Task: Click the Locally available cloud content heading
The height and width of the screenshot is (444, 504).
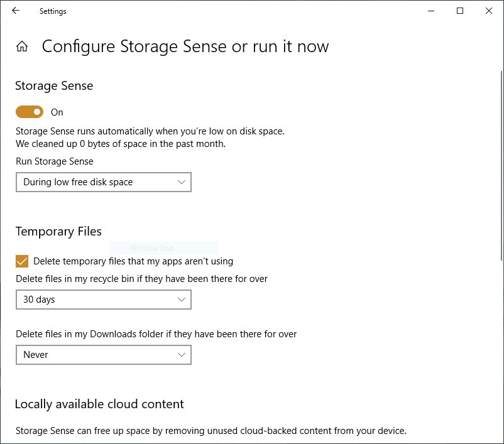Action: (x=99, y=404)
